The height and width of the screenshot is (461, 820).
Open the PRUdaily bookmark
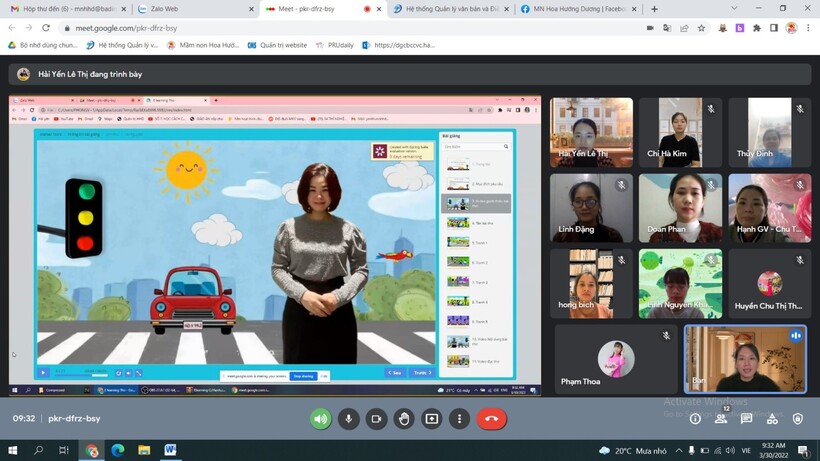[x=338, y=45]
